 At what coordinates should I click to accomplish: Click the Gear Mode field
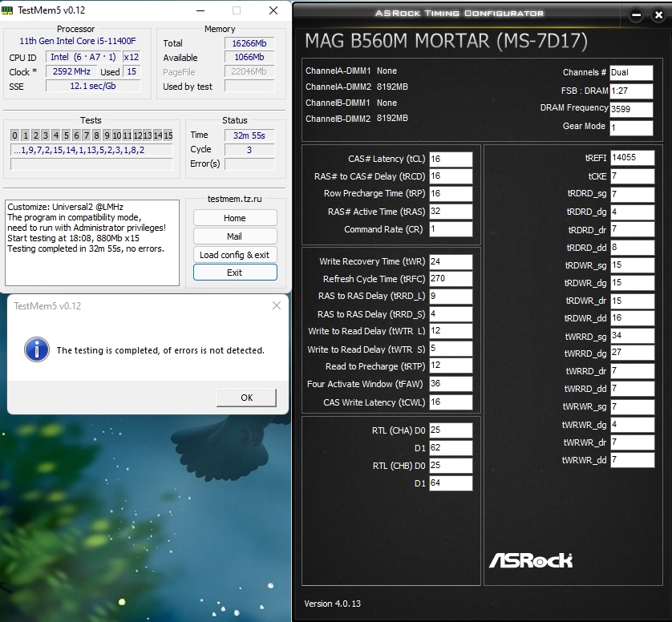point(631,127)
